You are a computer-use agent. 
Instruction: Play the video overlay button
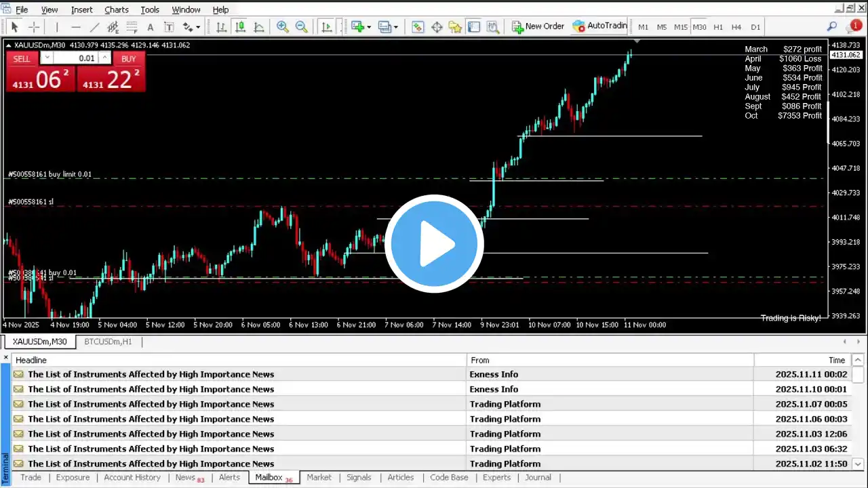click(x=434, y=244)
